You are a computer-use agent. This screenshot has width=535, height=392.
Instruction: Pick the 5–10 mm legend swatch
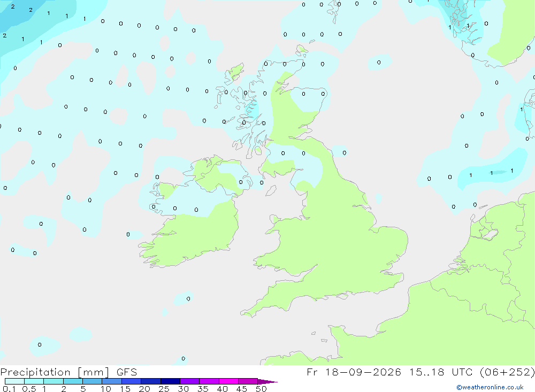tap(93, 381)
